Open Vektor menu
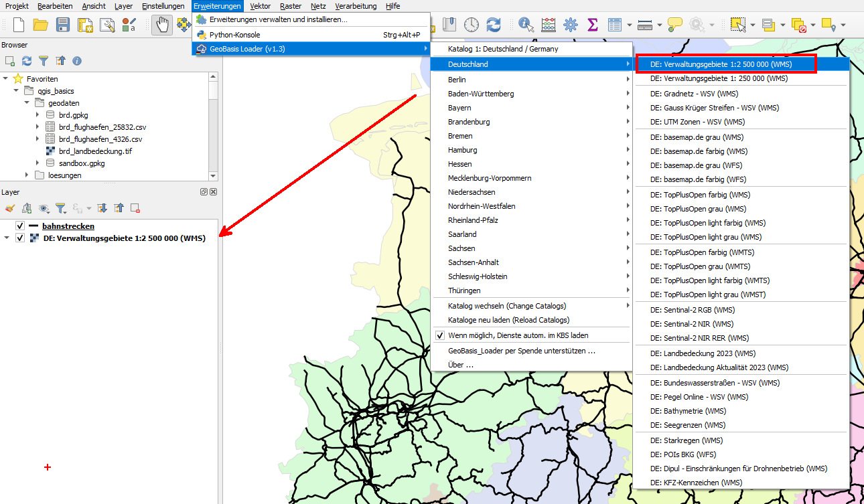 (x=261, y=6)
